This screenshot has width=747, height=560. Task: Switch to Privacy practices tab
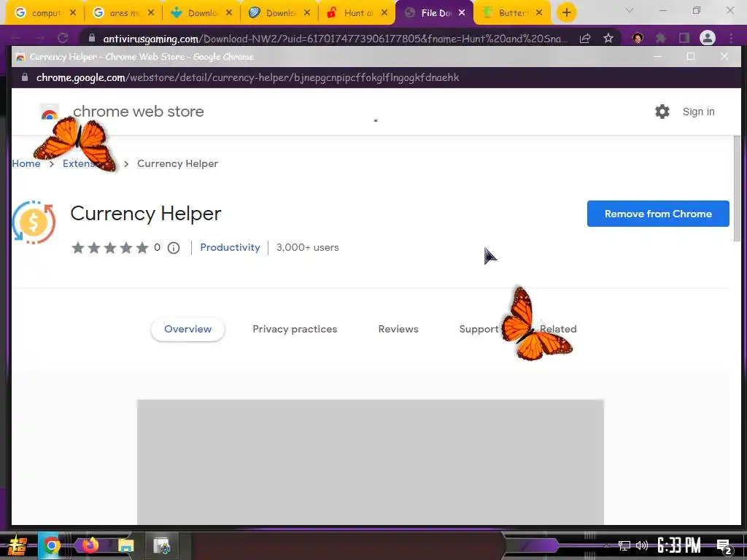click(295, 329)
